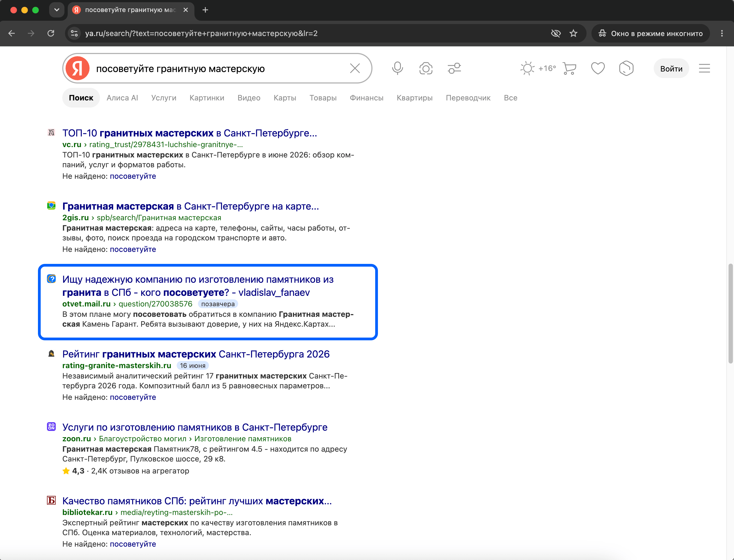Click the otvet.mail.ru favicon
The height and width of the screenshot is (560, 734).
[51, 279]
